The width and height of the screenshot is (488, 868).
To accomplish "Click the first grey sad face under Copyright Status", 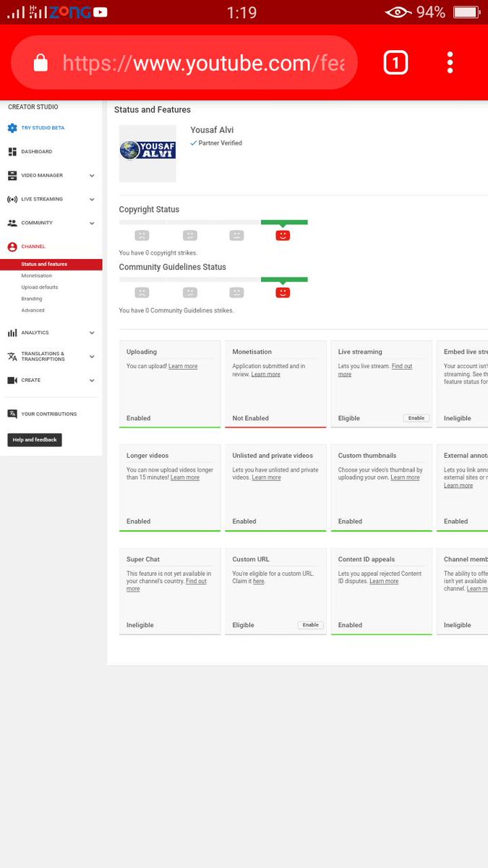I will click(x=142, y=235).
